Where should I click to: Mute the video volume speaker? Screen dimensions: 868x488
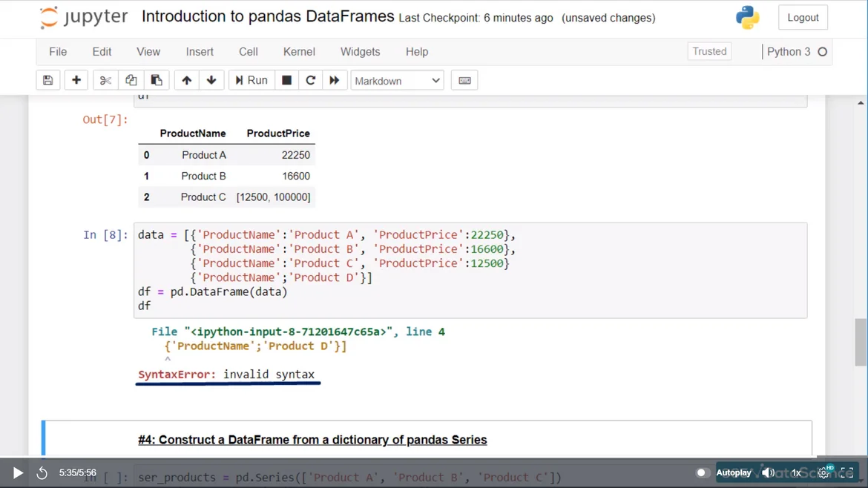tap(768, 472)
